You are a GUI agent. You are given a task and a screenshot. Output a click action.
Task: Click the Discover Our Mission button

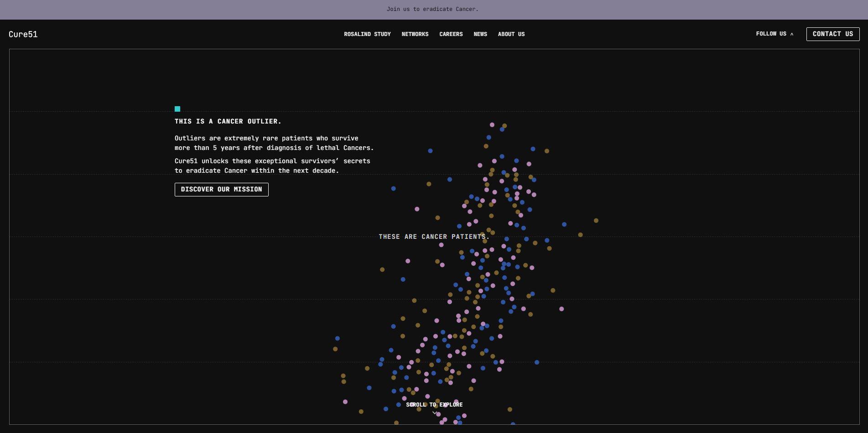(221, 189)
